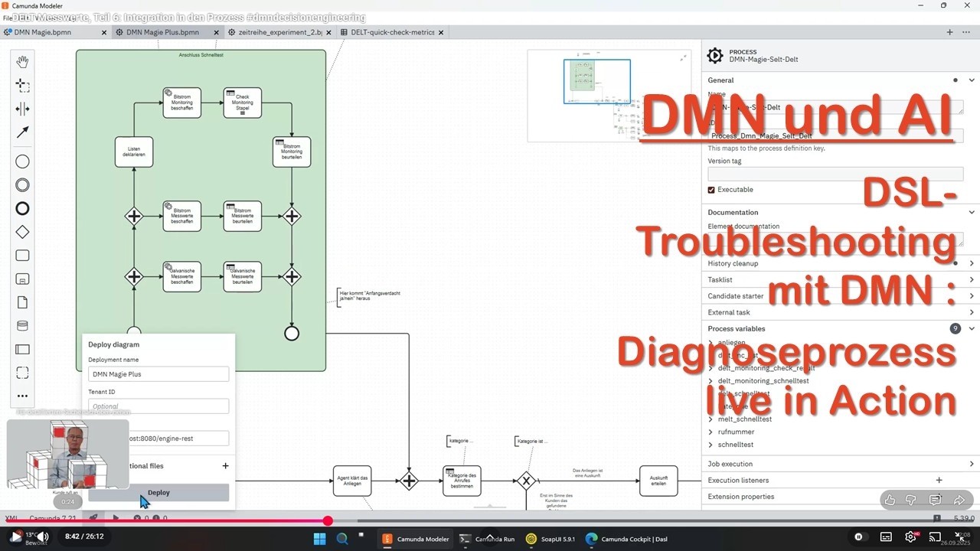The width and height of the screenshot is (980, 551).
Task: Add an execution listener with plus
Action: [x=939, y=480]
